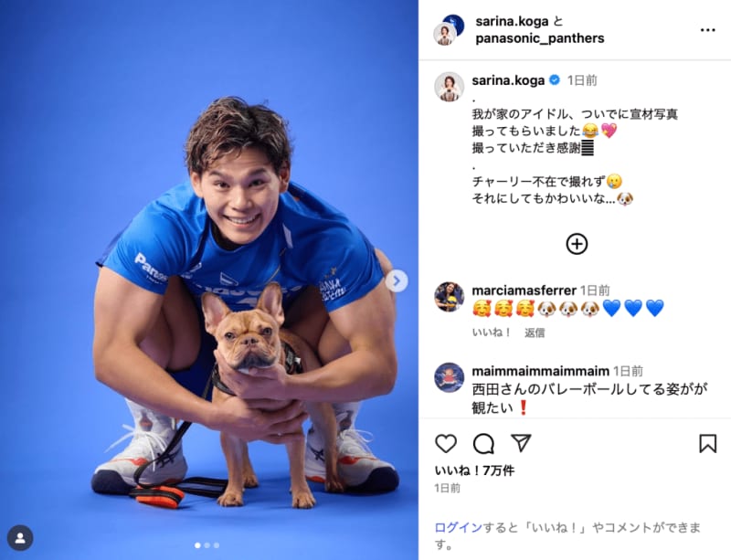Click the paper plane share icon
731x560 pixels.
[x=521, y=443]
